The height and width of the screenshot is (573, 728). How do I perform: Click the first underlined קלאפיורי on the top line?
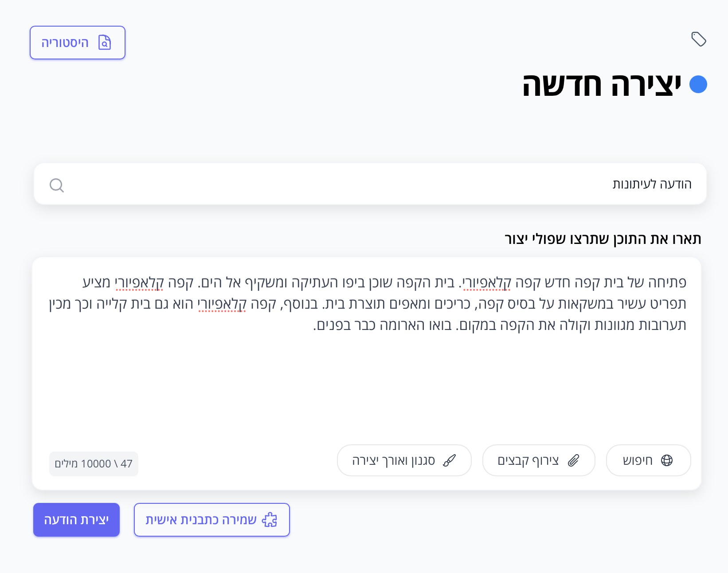click(487, 283)
